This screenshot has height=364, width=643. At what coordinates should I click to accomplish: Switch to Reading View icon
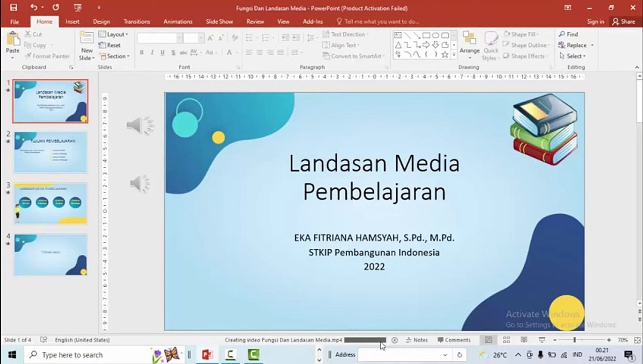(x=524, y=340)
